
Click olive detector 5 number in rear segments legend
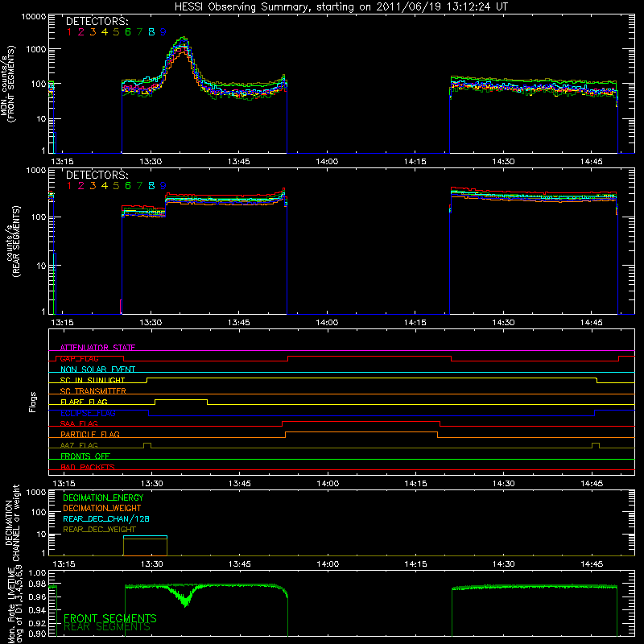pyautogui.click(x=116, y=186)
